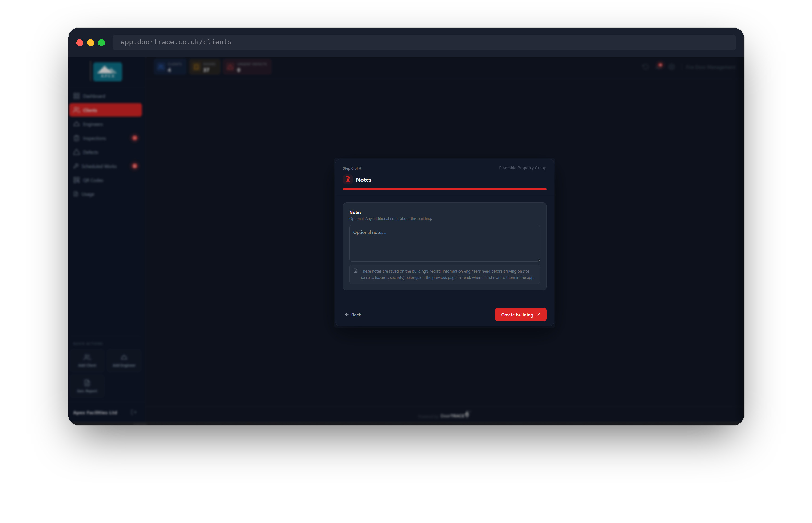Go back to the previous wizard step
This screenshot has width=812, height=523.
(353, 315)
